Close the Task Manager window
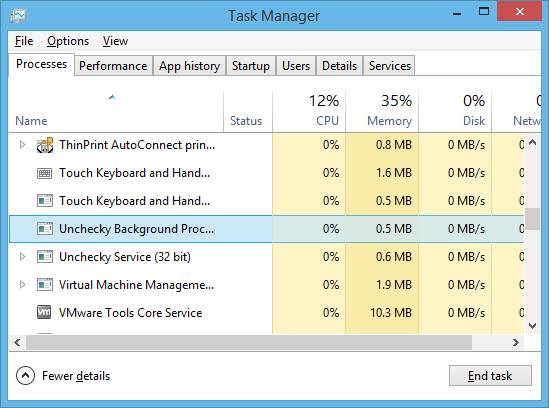 pos(520,12)
